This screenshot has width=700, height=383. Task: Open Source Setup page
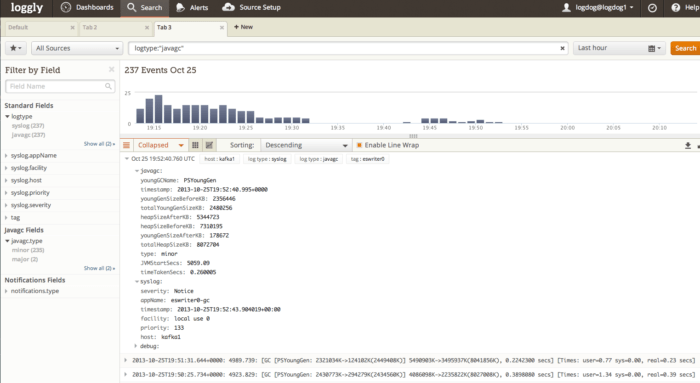click(x=251, y=8)
